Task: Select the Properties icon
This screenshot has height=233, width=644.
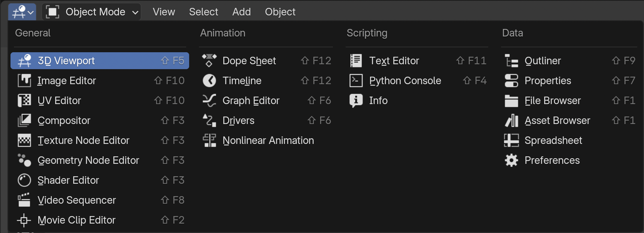Action: click(512, 80)
